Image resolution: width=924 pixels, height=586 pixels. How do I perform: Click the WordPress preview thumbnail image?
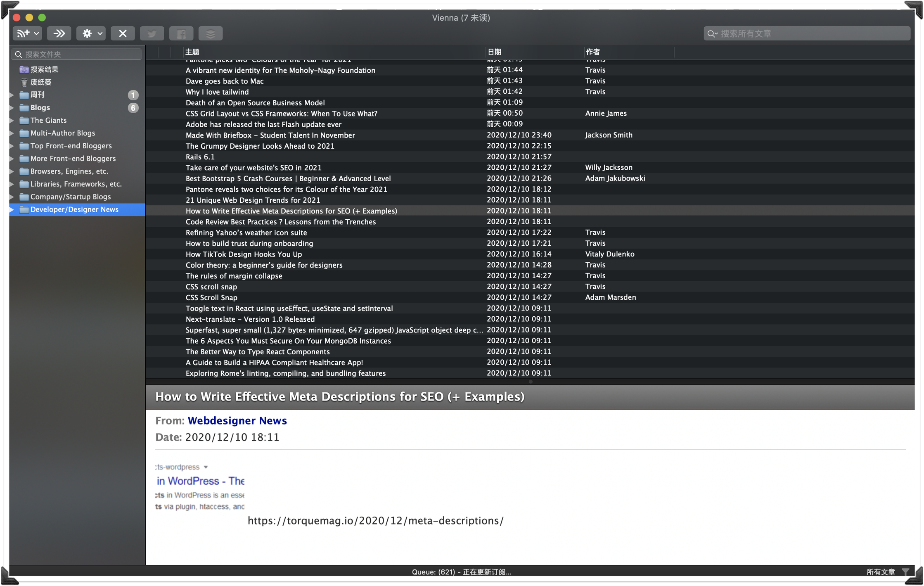(x=200, y=487)
